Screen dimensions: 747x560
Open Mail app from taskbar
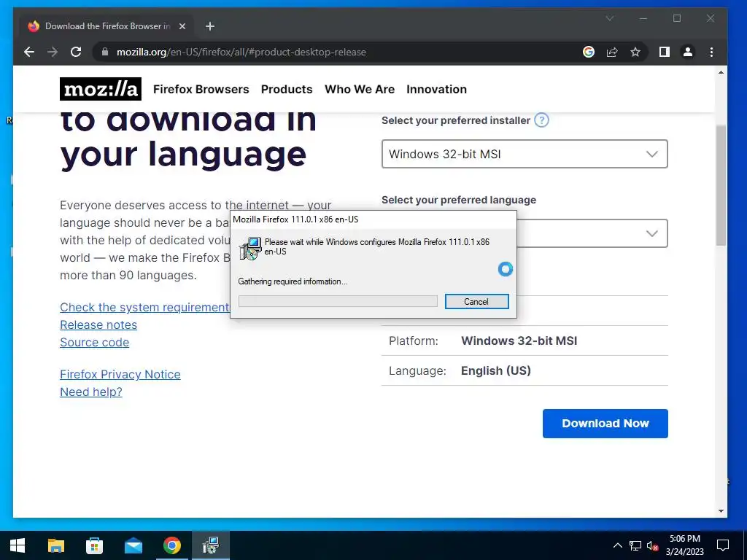(133, 545)
